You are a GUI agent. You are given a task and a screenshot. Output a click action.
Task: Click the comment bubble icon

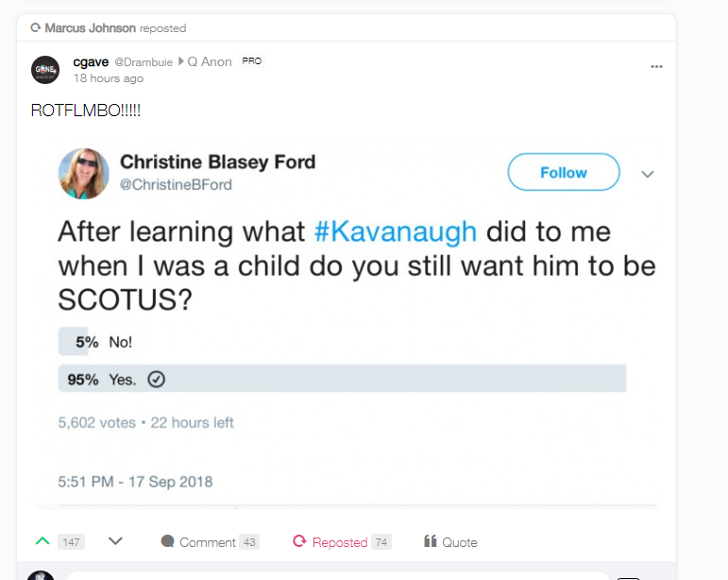[x=168, y=541]
